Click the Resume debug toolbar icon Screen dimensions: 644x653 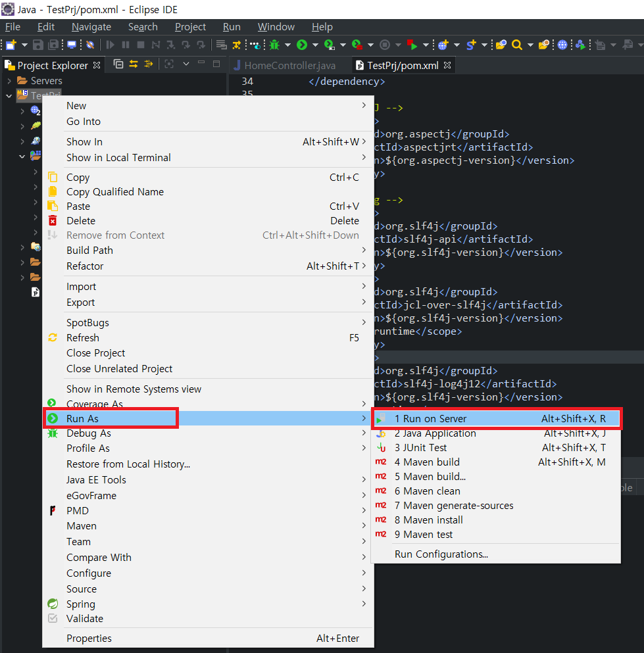point(110,45)
